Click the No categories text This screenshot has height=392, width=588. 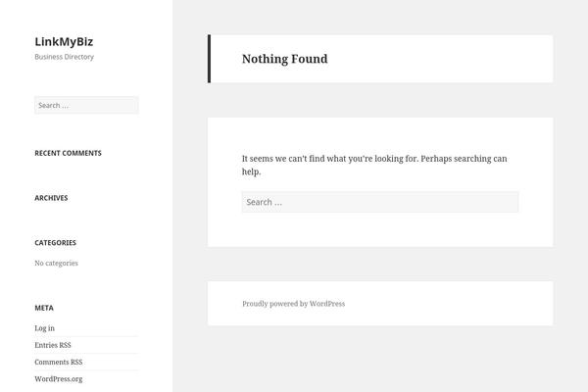[56, 263]
